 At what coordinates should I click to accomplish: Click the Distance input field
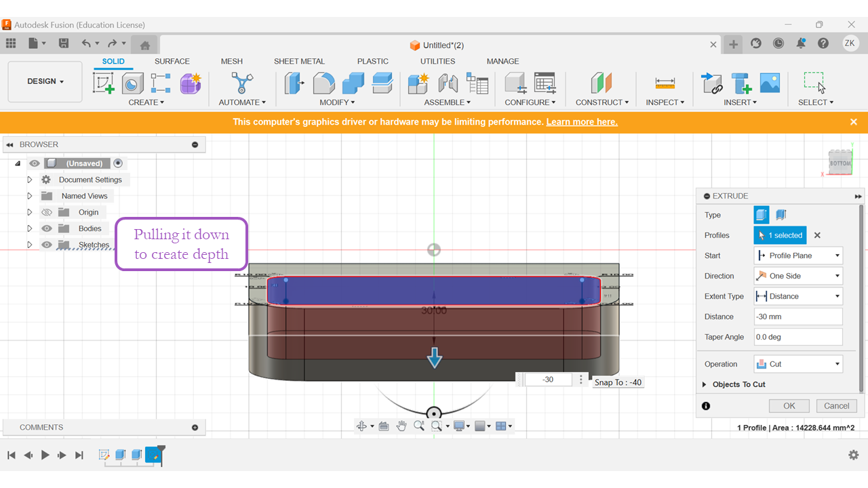pyautogui.click(x=798, y=317)
